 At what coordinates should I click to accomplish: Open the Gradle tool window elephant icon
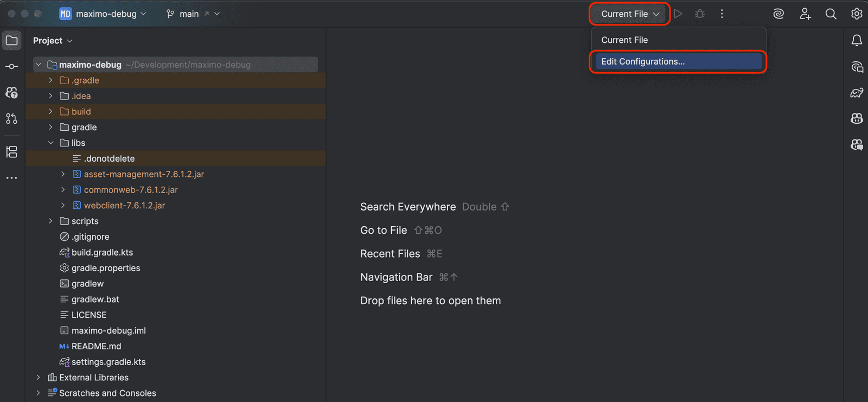click(857, 92)
